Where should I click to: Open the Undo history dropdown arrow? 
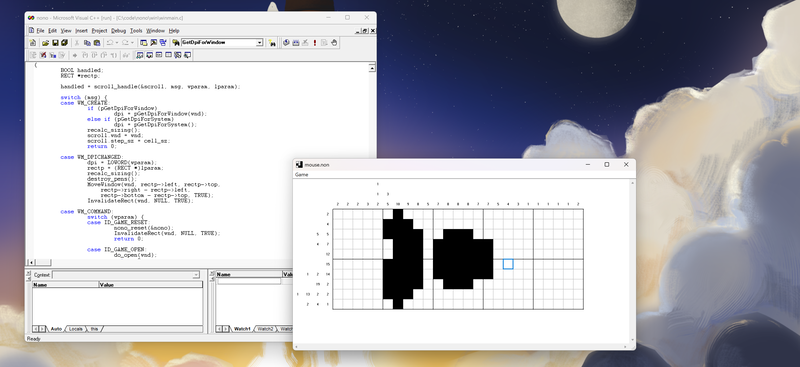click(x=117, y=43)
